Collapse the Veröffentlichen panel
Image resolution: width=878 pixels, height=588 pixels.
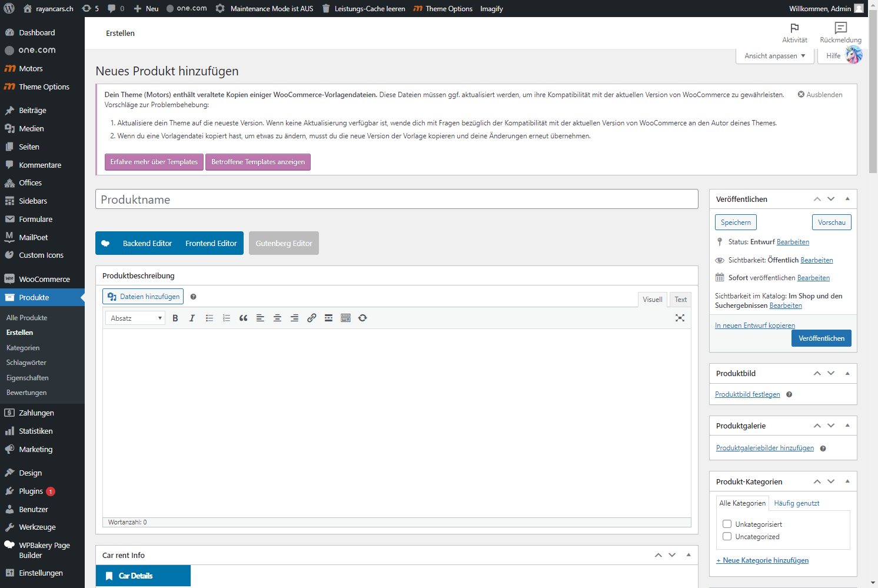click(847, 199)
